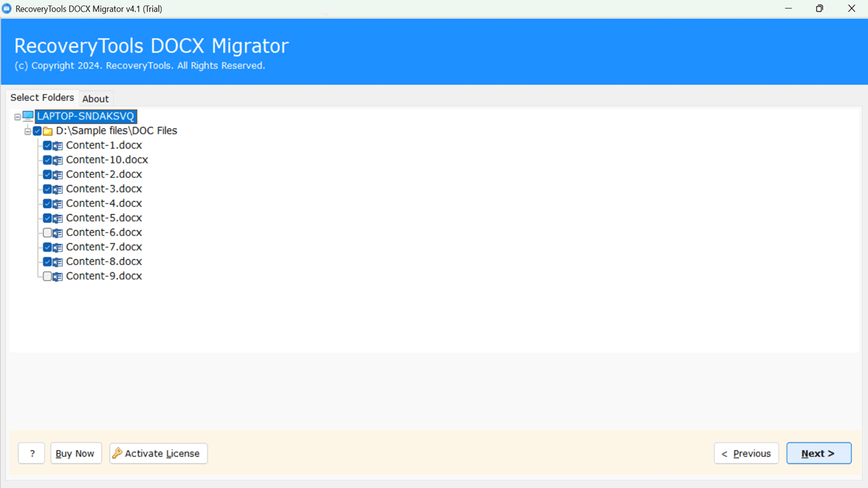Select the D:\Sample files\DOC Files label
Screen dimensions: 868x488
[117, 131]
